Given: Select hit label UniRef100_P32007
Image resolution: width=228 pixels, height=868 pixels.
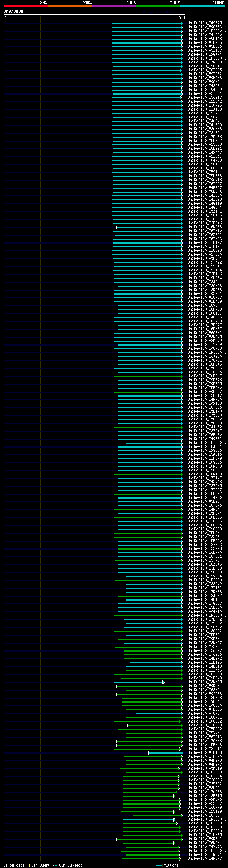Looking at the screenshot, I should click(x=204, y=803).
